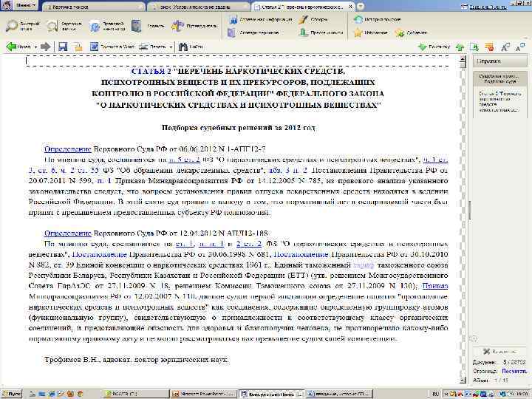Screen dimensions: 532x399
Task: Close the Статья 2 document tab
Action: [x=350, y=7]
